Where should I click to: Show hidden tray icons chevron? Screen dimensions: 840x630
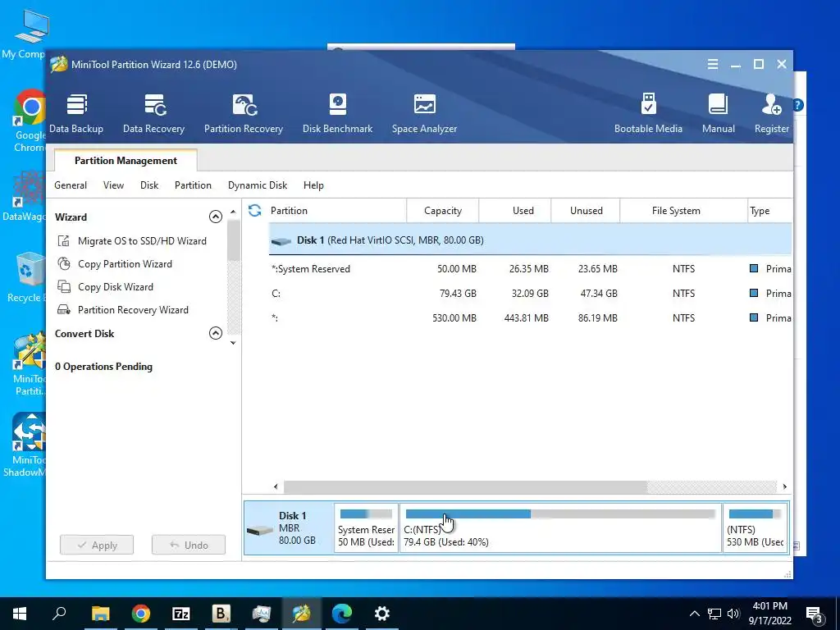click(x=694, y=614)
